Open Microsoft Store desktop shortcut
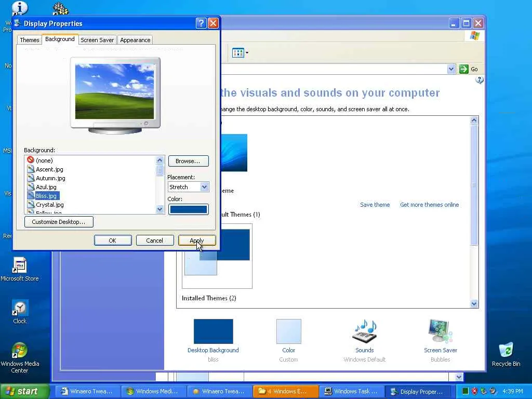The image size is (532, 399). coord(20,270)
